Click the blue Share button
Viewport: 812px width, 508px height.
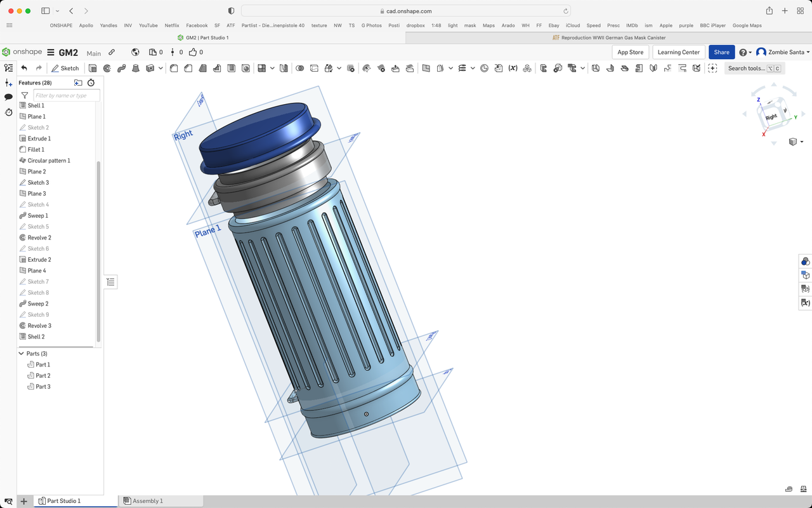coord(721,52)
